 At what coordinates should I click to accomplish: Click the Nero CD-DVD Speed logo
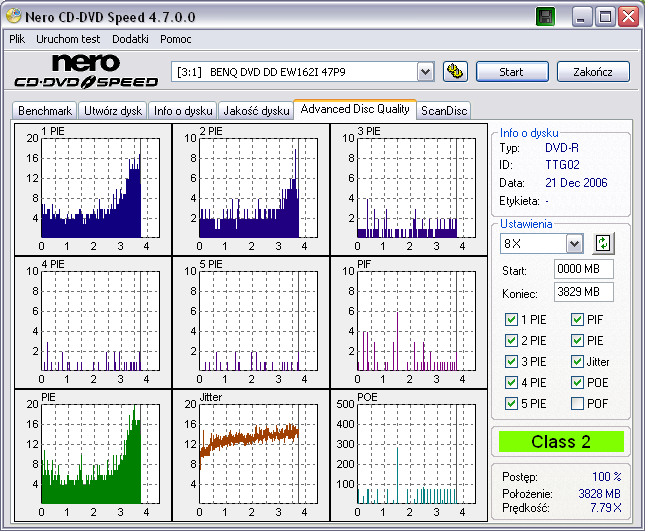(x=86, y=71)
